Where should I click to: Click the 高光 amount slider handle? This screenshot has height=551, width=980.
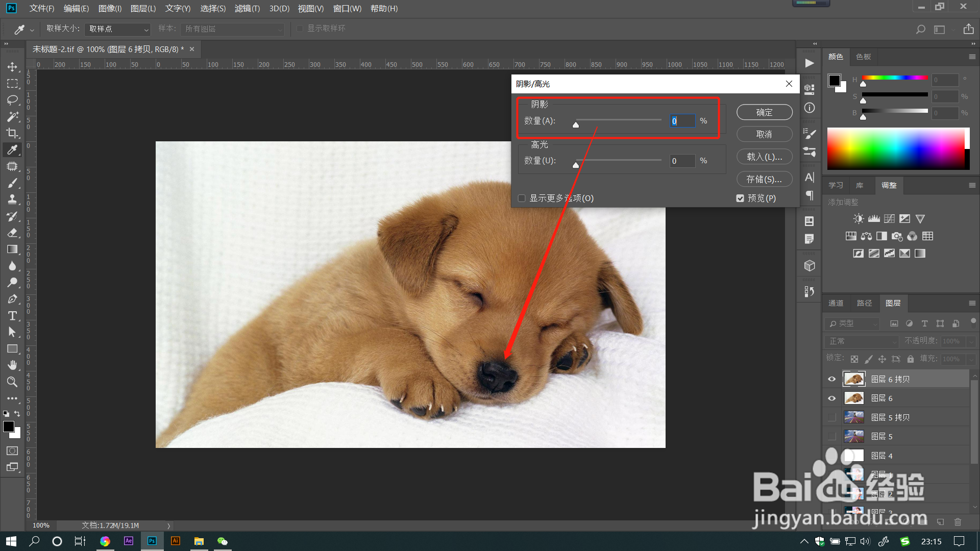[x=576, y=165]
